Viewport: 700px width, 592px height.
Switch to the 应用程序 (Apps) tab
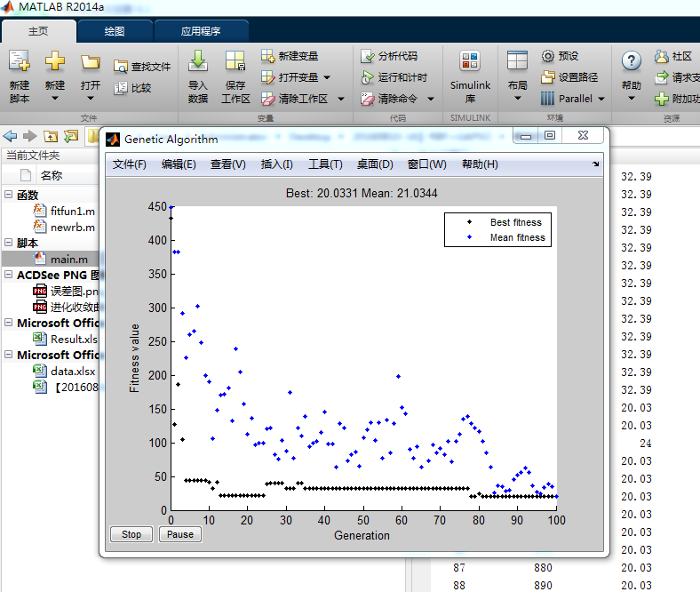[201, 31]
